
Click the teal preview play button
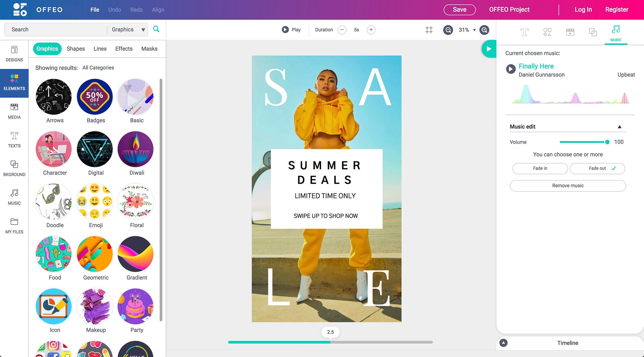click(x=489, y=49)
